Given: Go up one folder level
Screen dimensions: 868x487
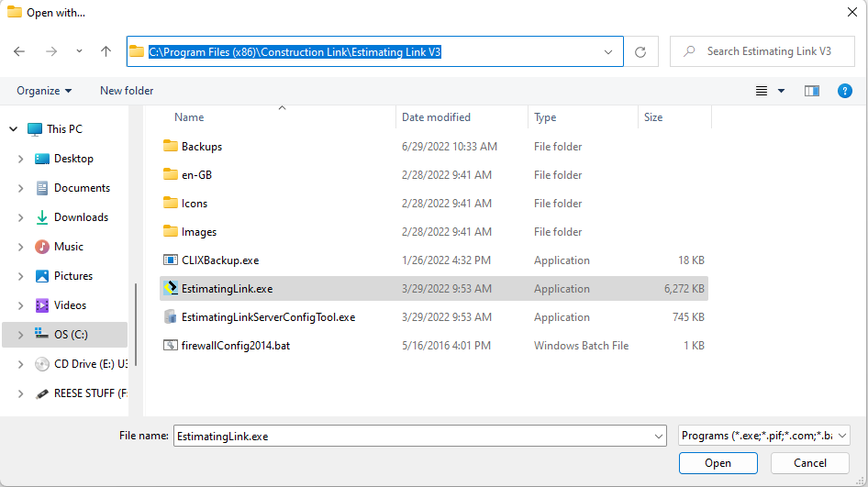Looking at the screenshot, I should [x=106, y=51].
